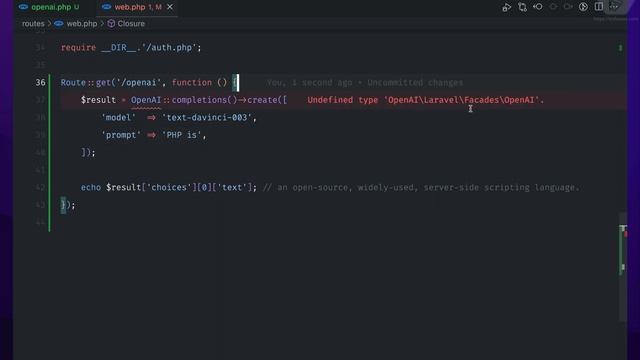Click the Route class name
Screen dimensions: 640x360
click(73, 82)
